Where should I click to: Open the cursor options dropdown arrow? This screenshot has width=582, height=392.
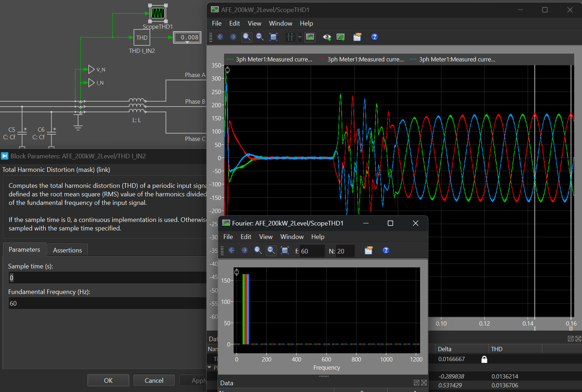300,37
